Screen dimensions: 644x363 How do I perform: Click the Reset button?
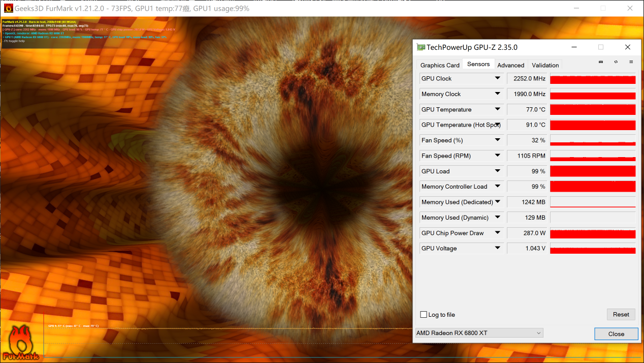tap(621, 314)
